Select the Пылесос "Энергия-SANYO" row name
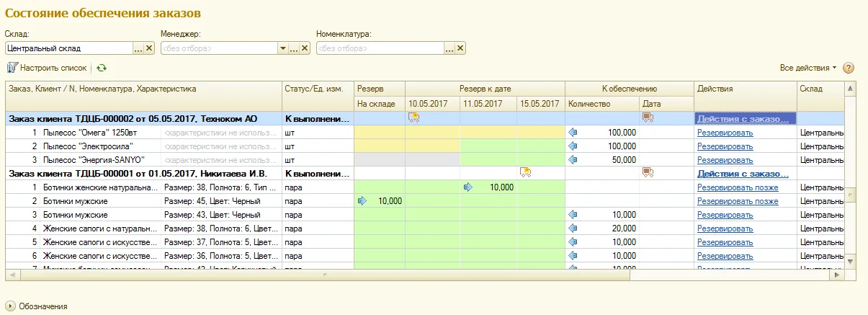 pyautogui.click(x=94, y=160)
